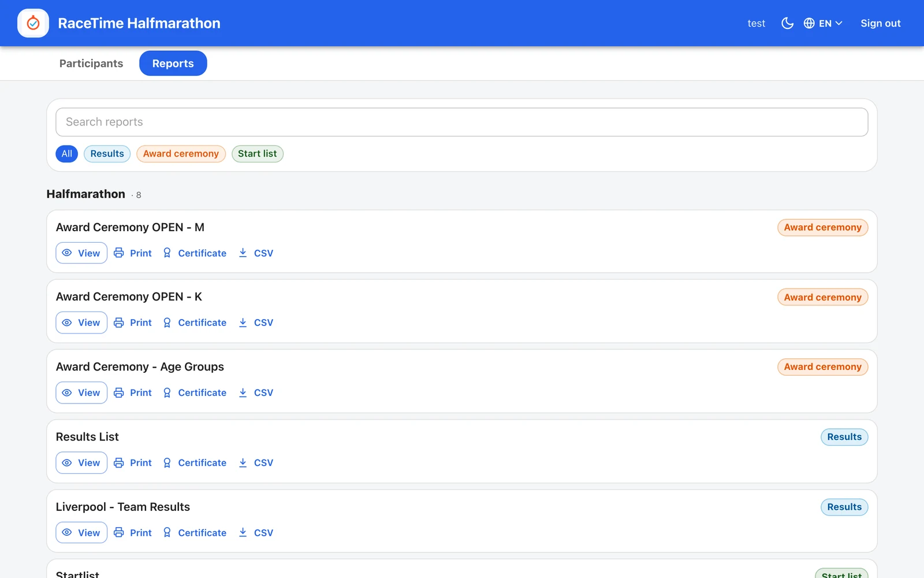
Task: View the Award Ceremony OPEN - K report
Action: tap(81, 323)
